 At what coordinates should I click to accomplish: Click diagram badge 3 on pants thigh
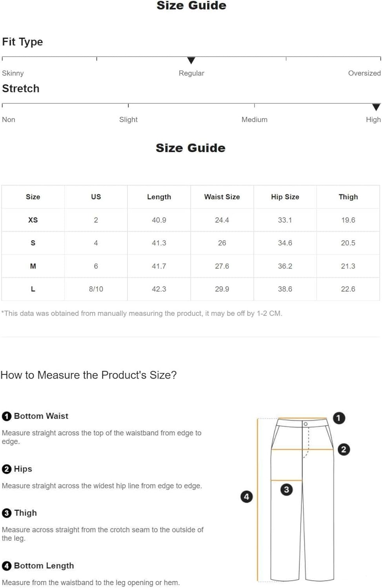[x=286, y=489]
